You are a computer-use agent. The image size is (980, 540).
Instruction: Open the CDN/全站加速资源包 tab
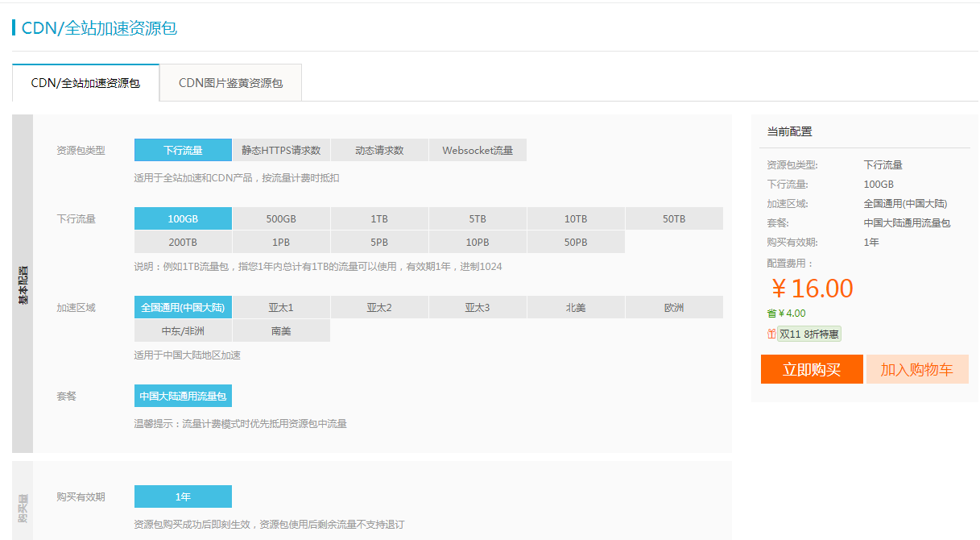tap(85, 83)
